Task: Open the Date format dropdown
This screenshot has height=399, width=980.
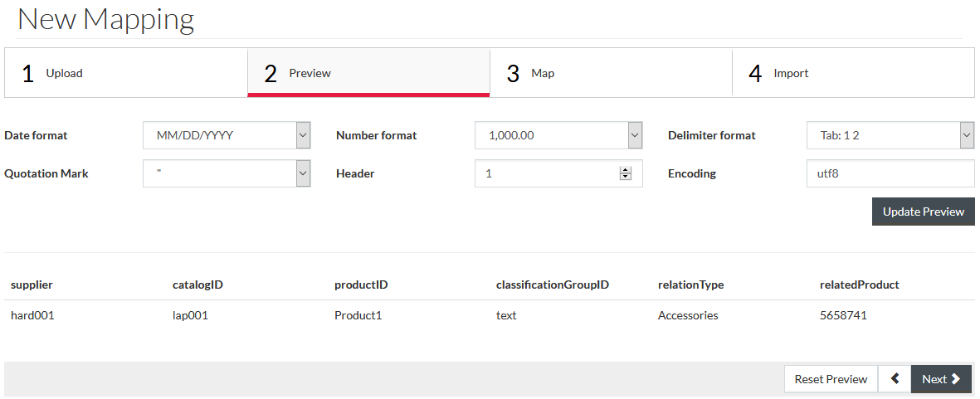Action: (x=227, y=135)
